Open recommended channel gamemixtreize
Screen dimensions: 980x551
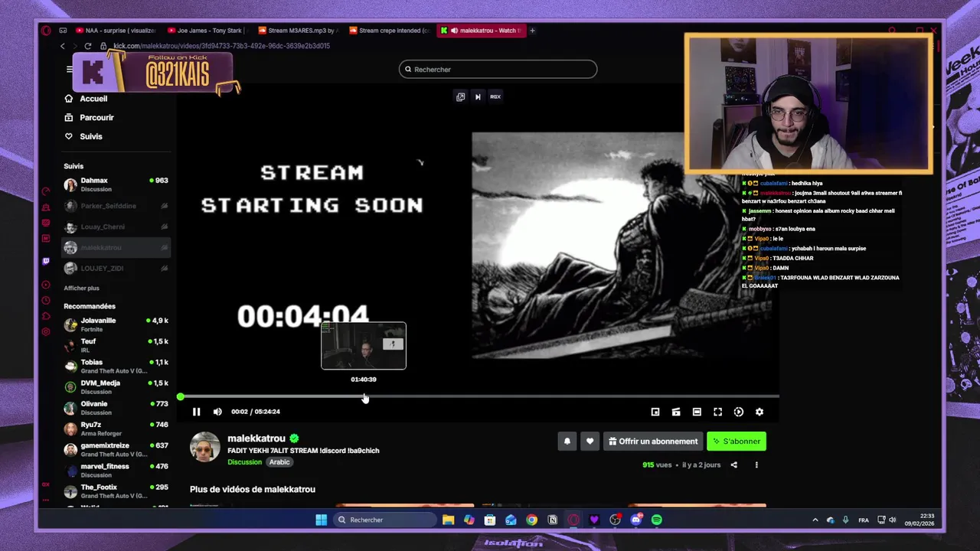(116, 449)
